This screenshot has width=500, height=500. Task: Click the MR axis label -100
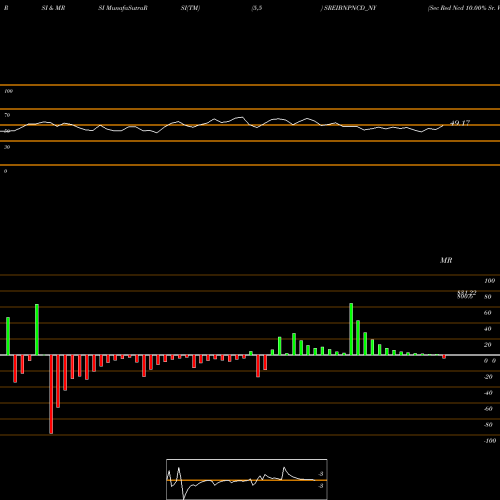490,441
